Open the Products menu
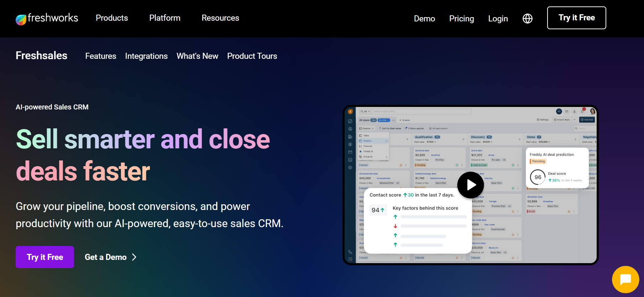This screenshot has height=297, width=644. (112, 18)
